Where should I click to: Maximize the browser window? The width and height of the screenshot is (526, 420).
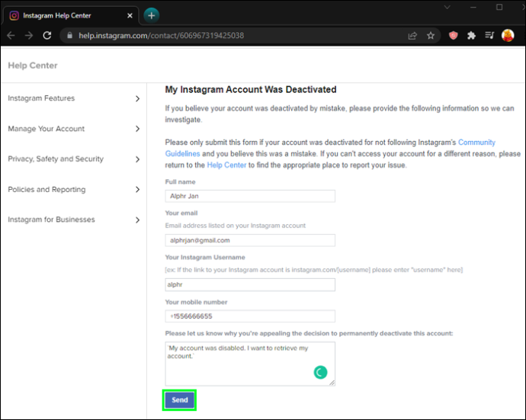(x=499, y=7)
